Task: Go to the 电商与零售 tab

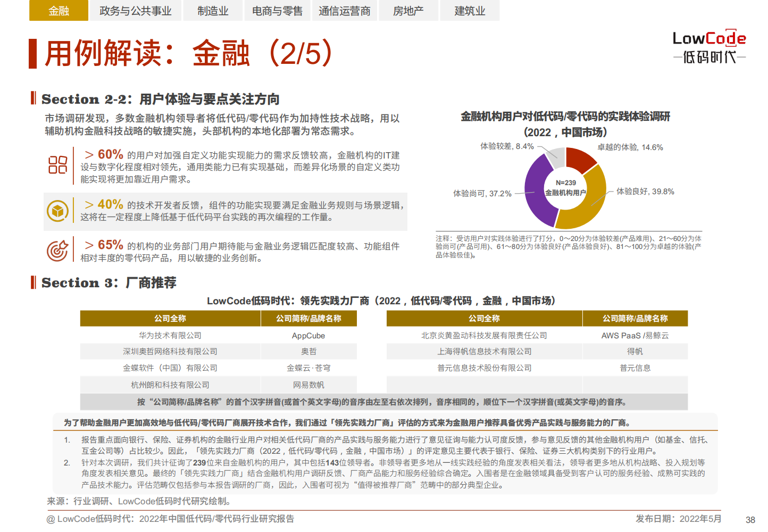Action: point(277,11)
